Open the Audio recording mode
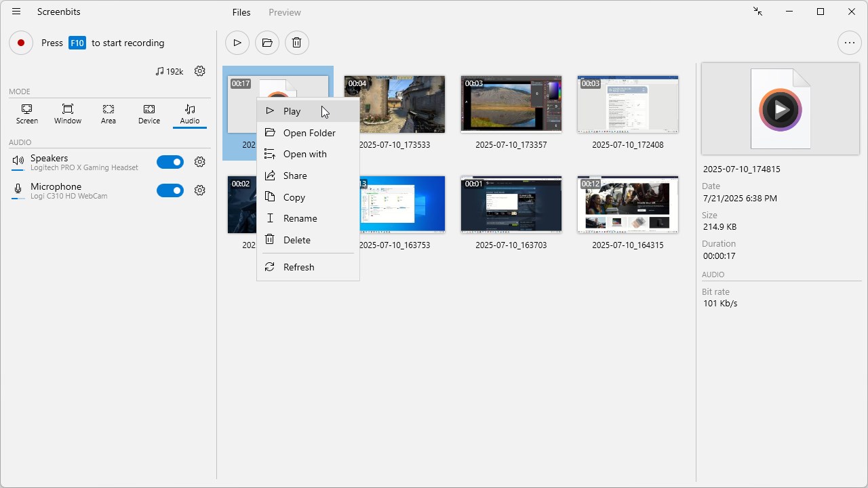Screen dimensions: 868x488 pos(189,113)
